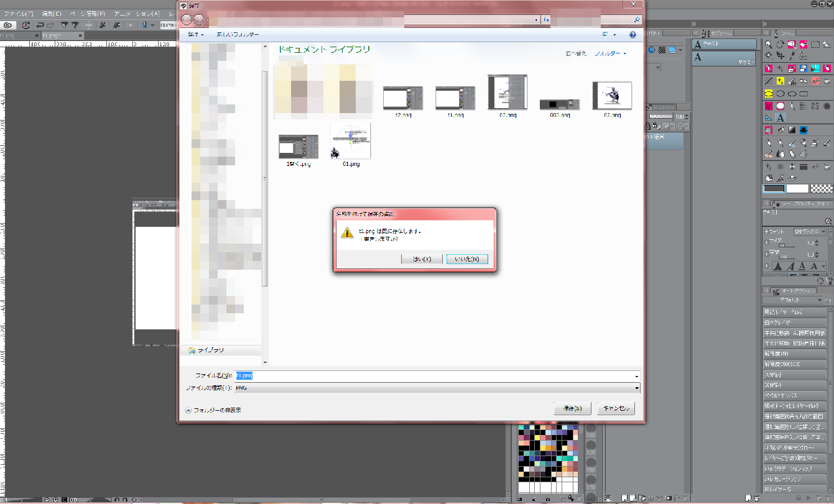Select the Gradient tool icon

(x=792, y=130)
